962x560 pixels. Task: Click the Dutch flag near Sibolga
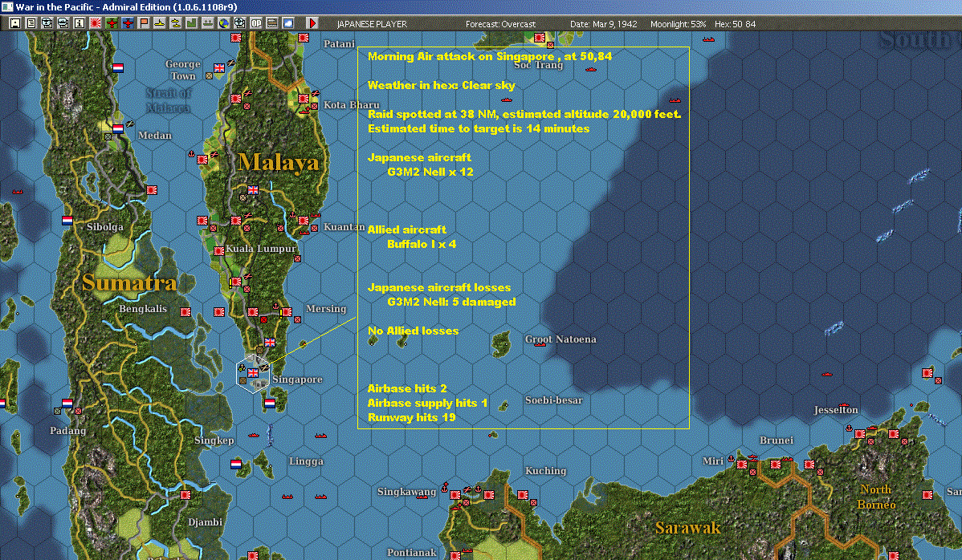coord(67,221)
